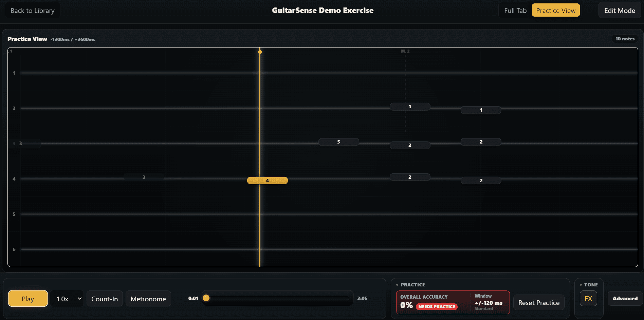Open the accuracy Window +/-120 ms setting
644x320 pixels.
coord(489,302)
